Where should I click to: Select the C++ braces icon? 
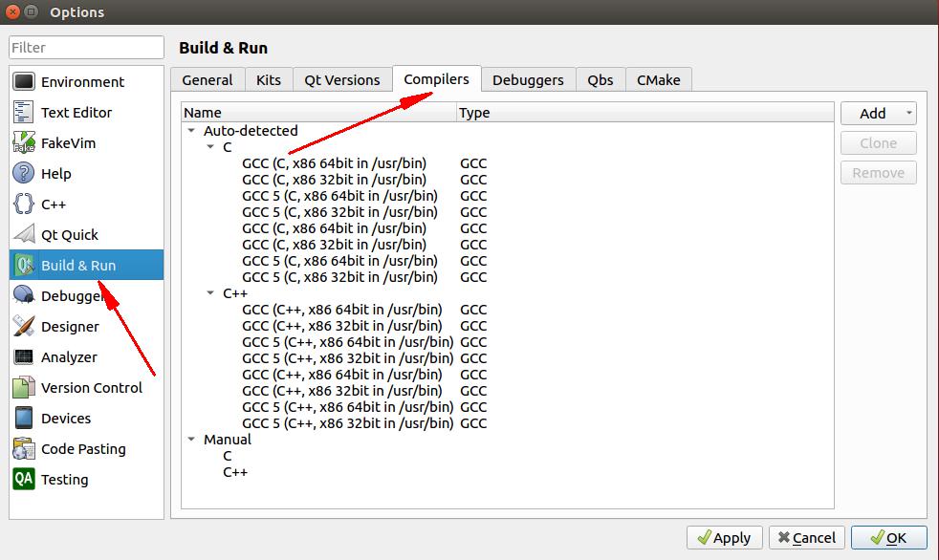coord(24,204)
